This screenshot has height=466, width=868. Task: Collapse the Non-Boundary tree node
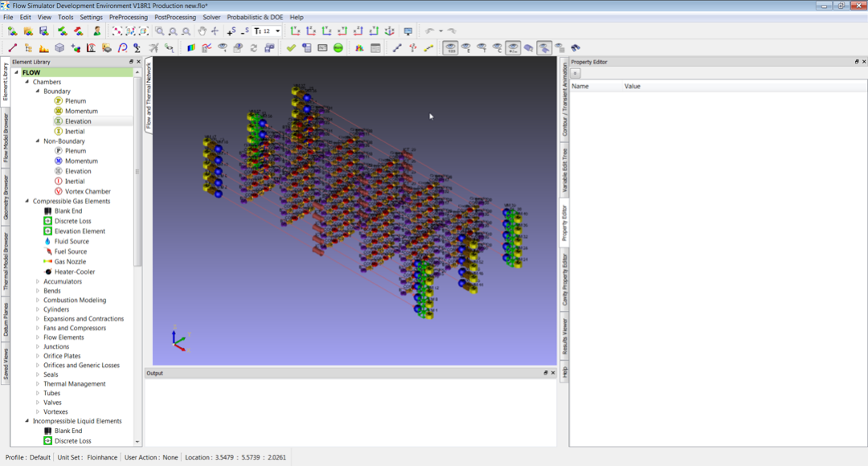pyautogui.click(x=38, y=141)
